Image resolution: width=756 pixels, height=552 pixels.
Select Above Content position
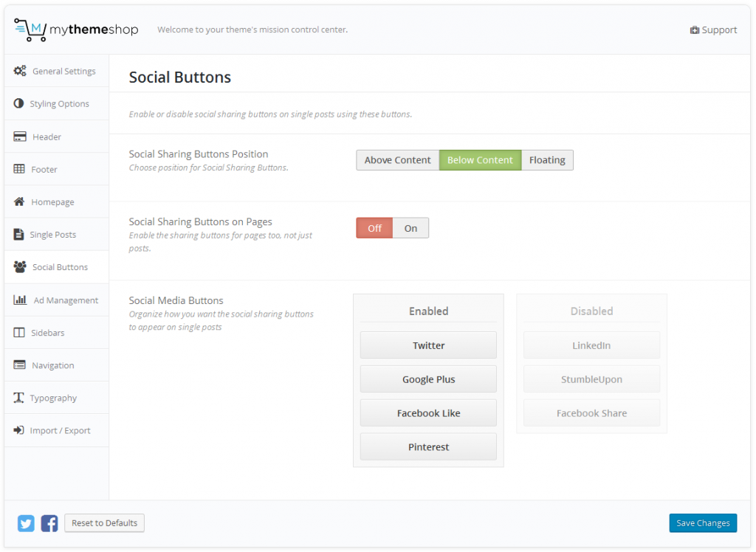point(397,159)
